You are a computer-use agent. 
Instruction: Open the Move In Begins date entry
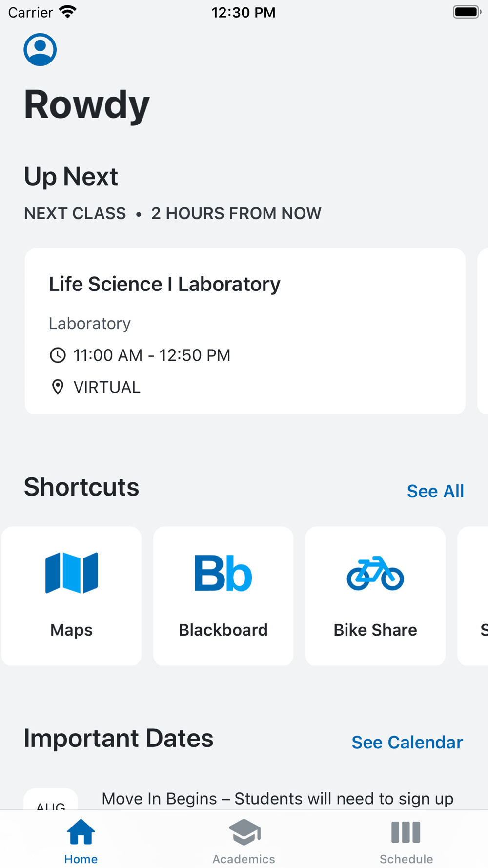point(277,799)
